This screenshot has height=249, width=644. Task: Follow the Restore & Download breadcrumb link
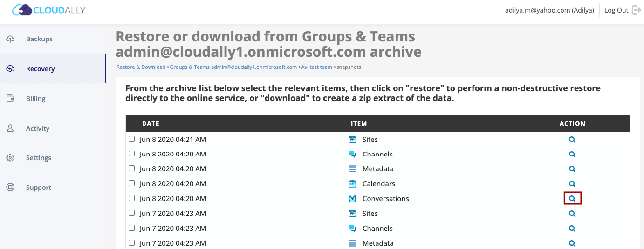(141, 67)
